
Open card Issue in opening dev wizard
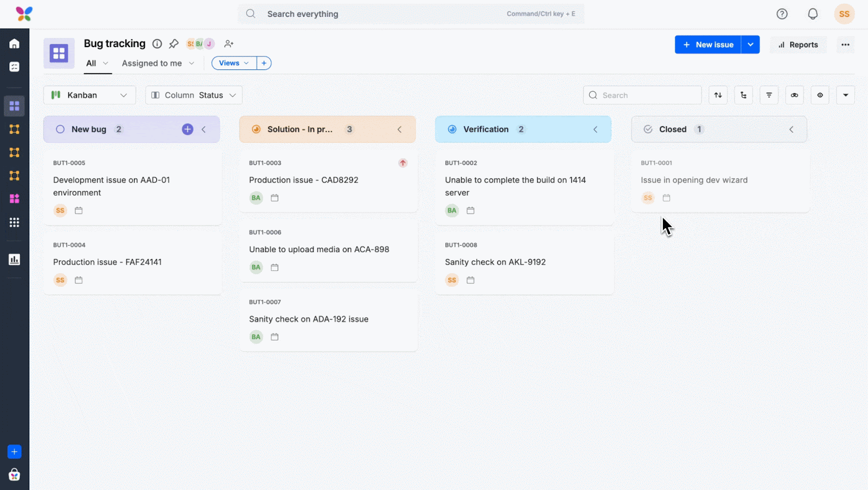[x=694, y=180]
